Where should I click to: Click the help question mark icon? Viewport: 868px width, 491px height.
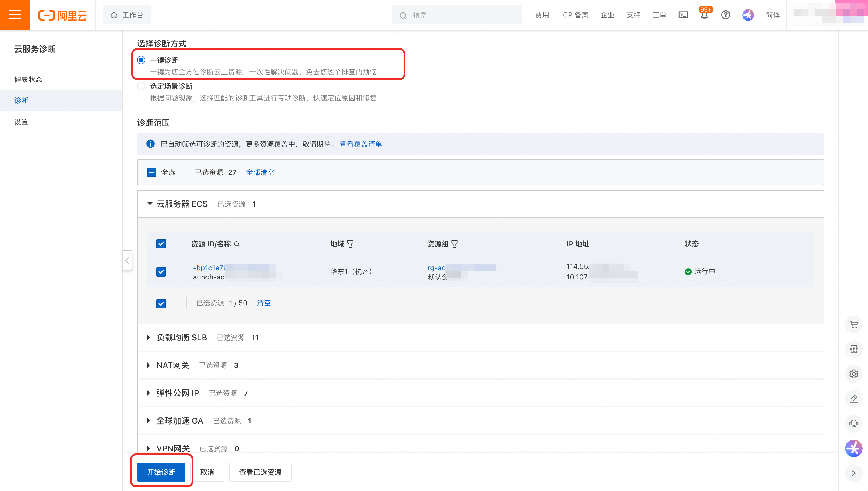(x=725, y=15)
